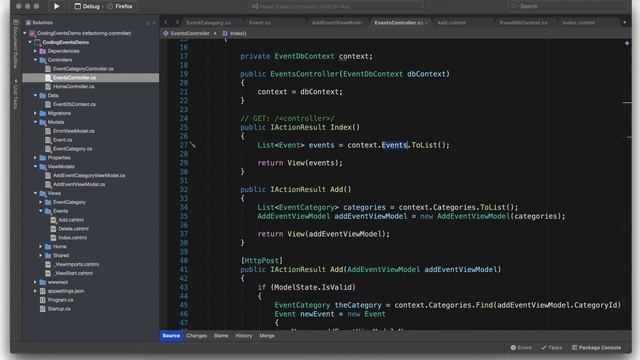The image size is (640, 360).
Task: Expand the Migrations folder
Action: tap(36, 113)
